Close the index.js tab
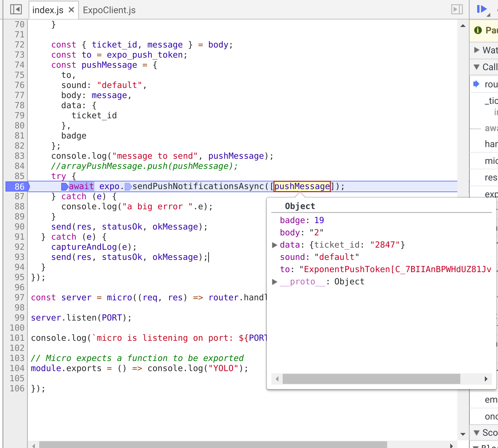Image resolution: width=498 pixels, height=448 pixels. [71, 10]
